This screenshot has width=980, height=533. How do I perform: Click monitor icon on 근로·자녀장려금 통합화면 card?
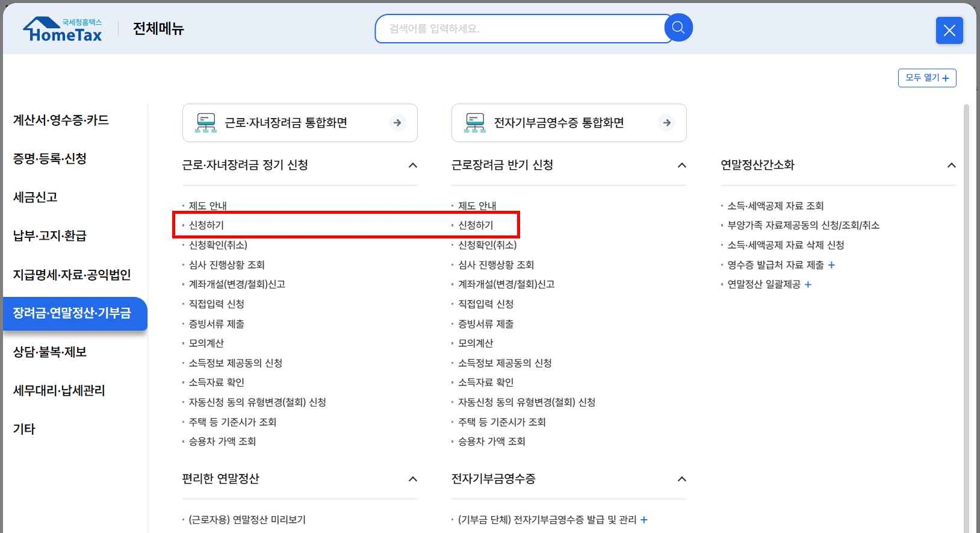(x=206, y=123)
